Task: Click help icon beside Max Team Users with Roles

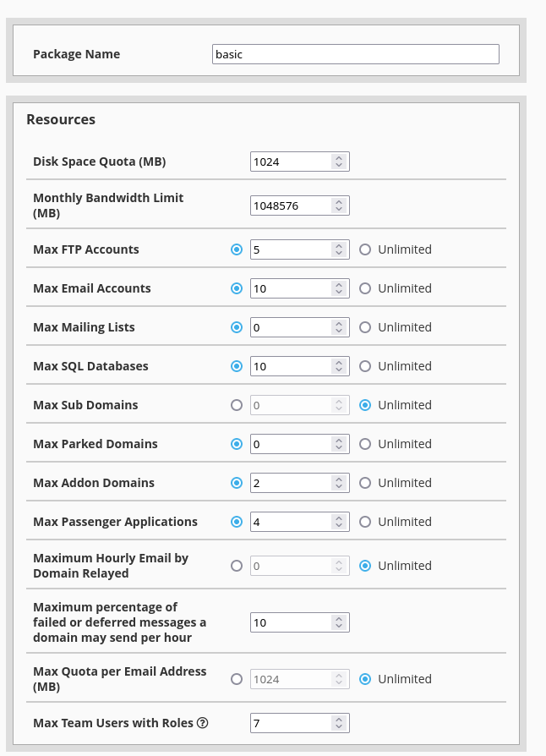Action: point(203,724)
